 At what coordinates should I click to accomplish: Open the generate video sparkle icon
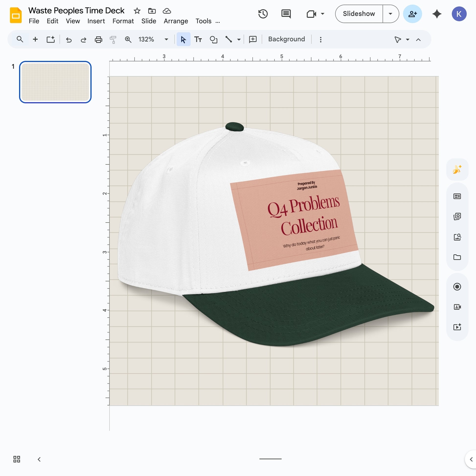457,327
